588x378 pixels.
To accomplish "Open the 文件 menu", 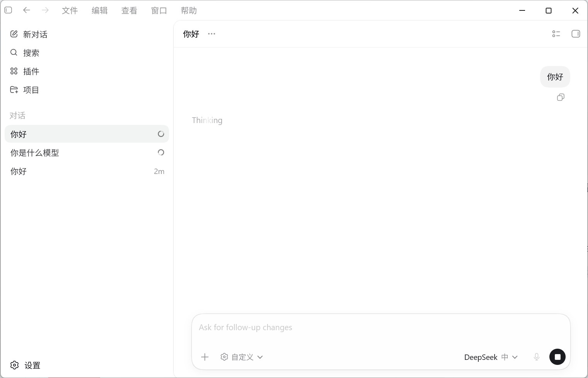I will point(70,10).
